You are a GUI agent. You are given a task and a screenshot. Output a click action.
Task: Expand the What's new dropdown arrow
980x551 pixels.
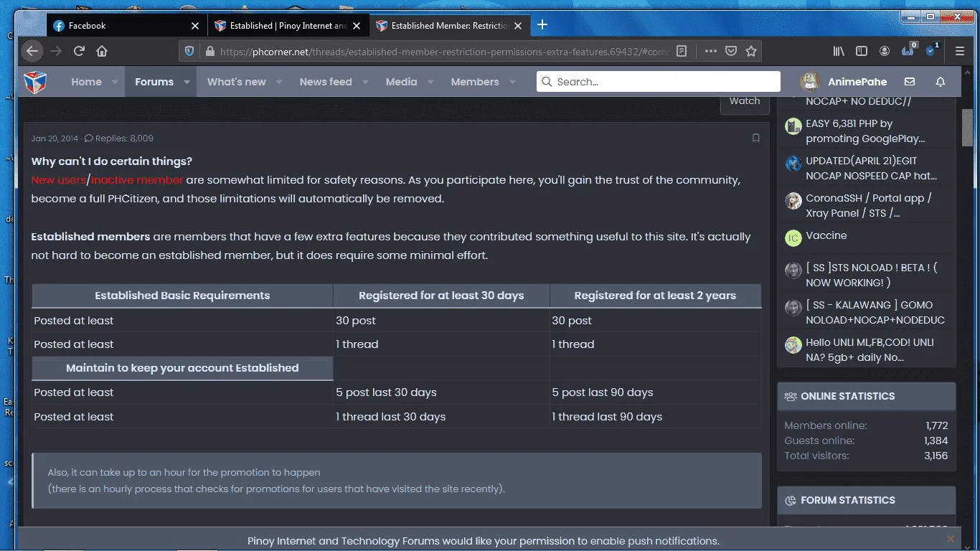(x=279, y=82)
